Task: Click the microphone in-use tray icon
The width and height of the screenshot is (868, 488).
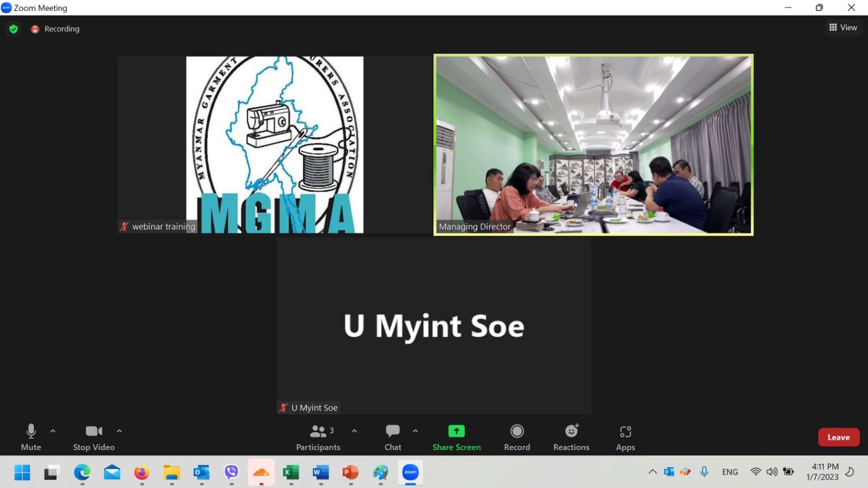Action: (x=704, y=472)
